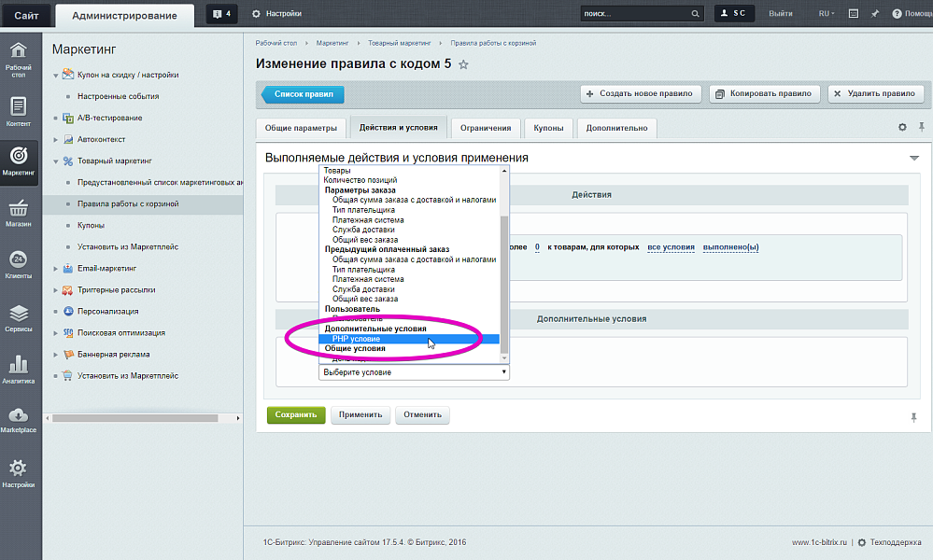Open the Аналитика chart icon
The height and width of the screenshot is (560, 933).
point(18,370)
